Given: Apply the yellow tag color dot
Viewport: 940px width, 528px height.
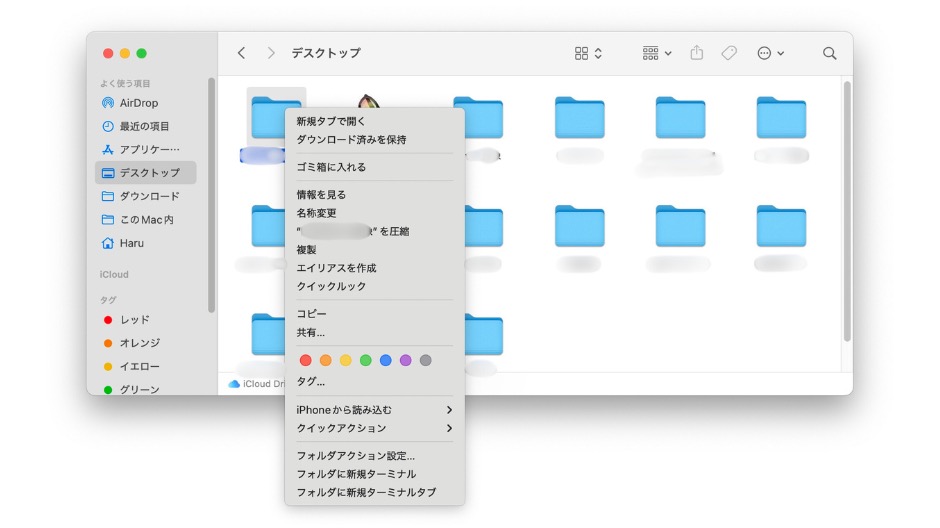Looking at the screenshot, I should coord(345,360).
